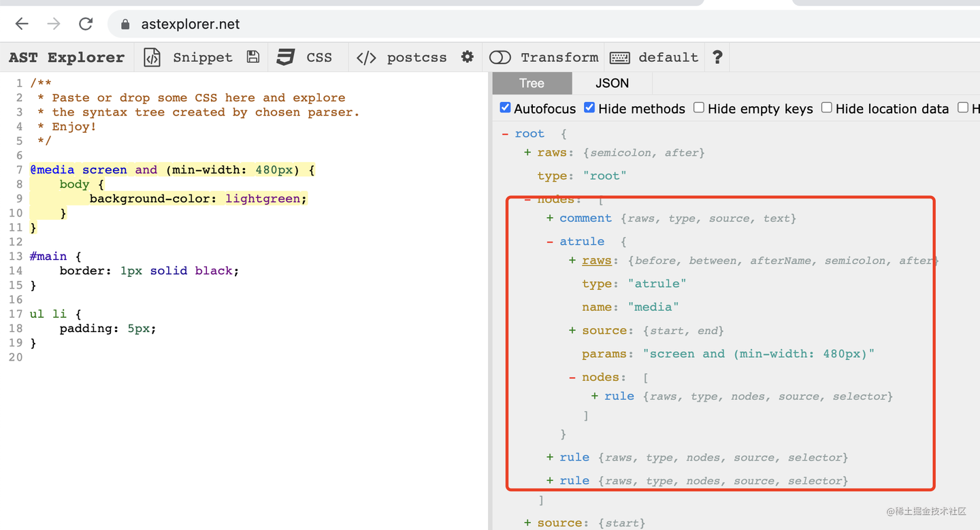This screenshot has width=980, height=530.
Task: Click the CSS3 language icon
Action: [x=286, y=57]
